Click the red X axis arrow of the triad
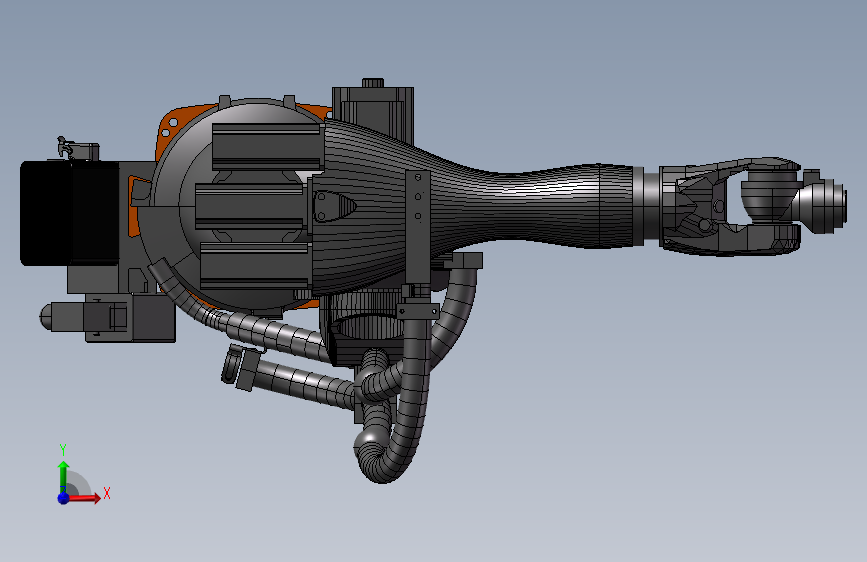 click(84, 498)
